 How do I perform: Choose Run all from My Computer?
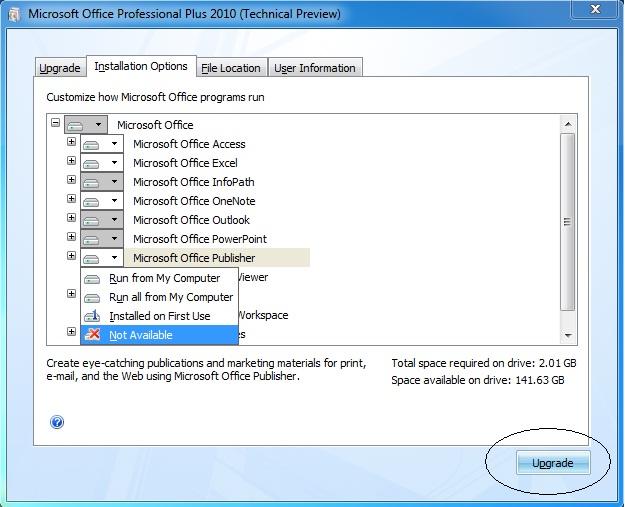coord(159,297)
